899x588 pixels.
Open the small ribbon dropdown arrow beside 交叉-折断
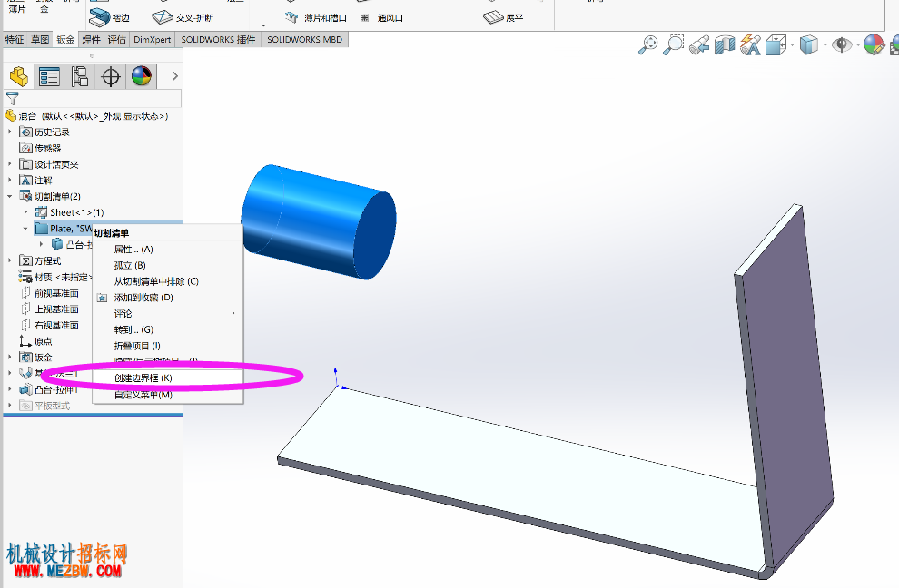[263, 25]
